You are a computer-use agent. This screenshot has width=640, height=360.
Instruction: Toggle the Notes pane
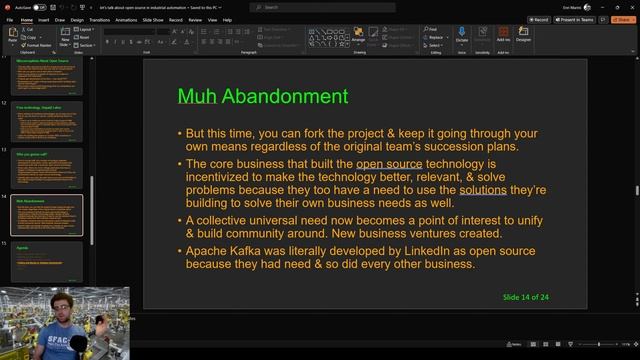coord(514,344)
